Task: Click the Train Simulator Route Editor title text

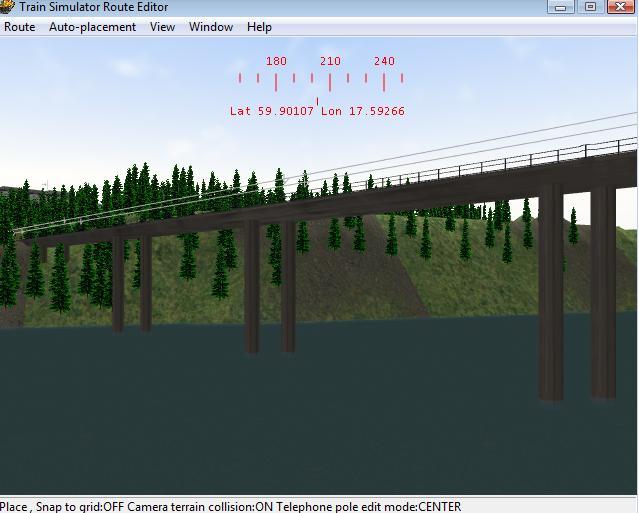Action: pyautogui.click(x=93, y=7)
